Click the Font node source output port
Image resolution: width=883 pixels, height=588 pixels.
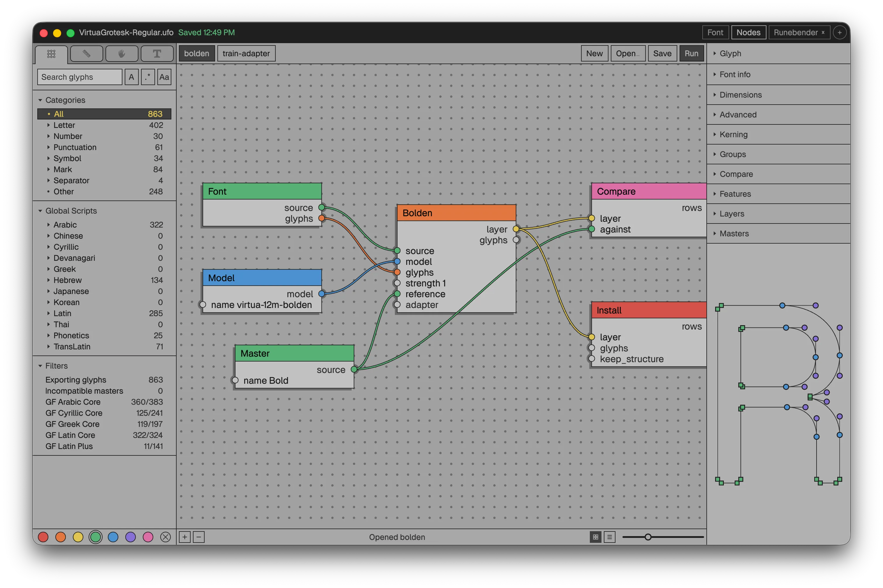pyautogui.click(x=322, y=207)
